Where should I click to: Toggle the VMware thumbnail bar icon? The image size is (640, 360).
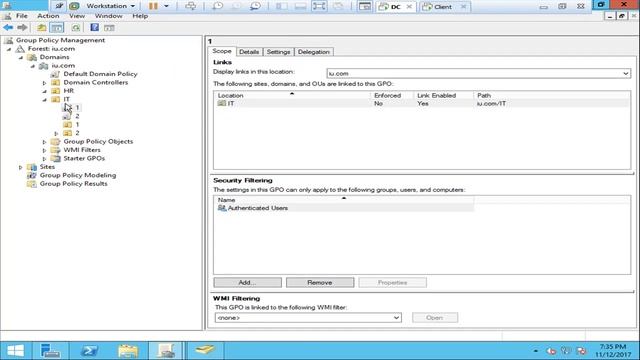[300, 6]
